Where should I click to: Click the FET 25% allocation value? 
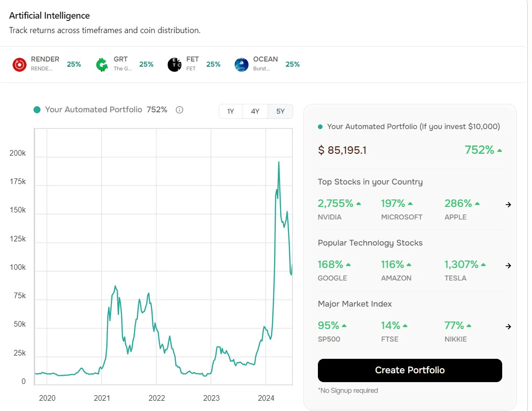coord(214,64)
